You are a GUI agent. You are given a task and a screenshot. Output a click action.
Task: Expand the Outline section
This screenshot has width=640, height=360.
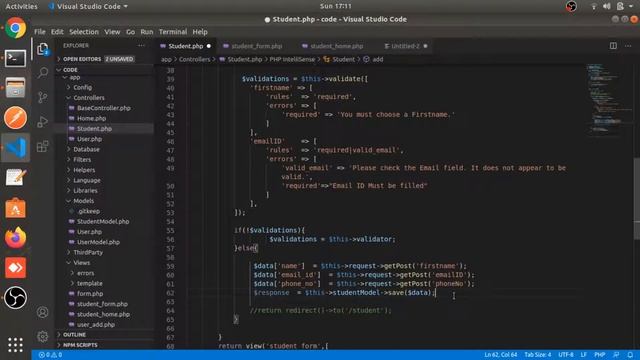(x=104, y=335)
